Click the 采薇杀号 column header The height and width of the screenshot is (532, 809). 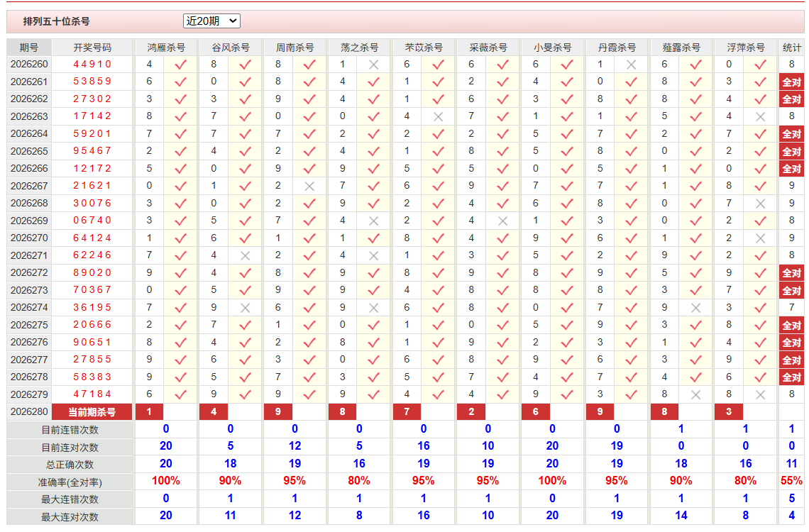pyautogui.click(x=488, y=48)
